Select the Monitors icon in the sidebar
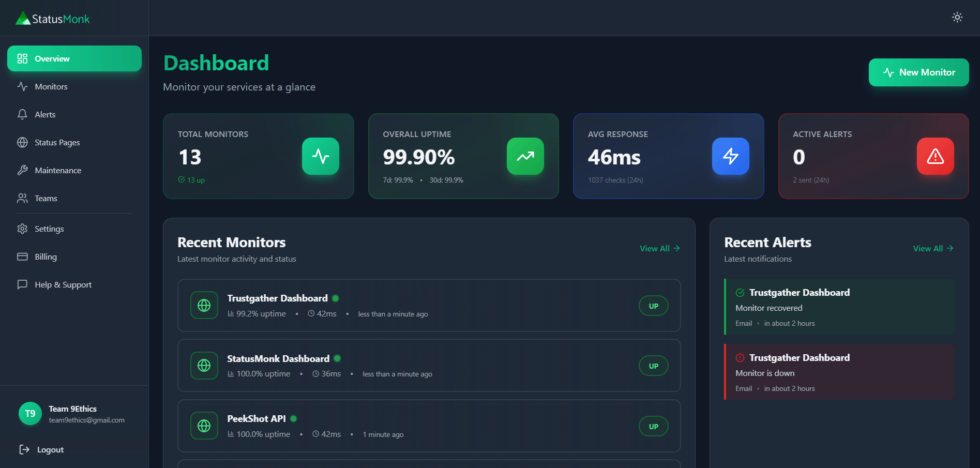The width and height of the screenshot is (980, 468). coord(22,86)
